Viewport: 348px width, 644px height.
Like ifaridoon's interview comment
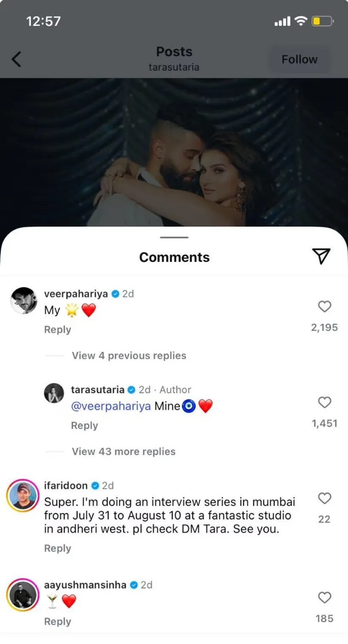pyautogui.click(x=325, y=498)
